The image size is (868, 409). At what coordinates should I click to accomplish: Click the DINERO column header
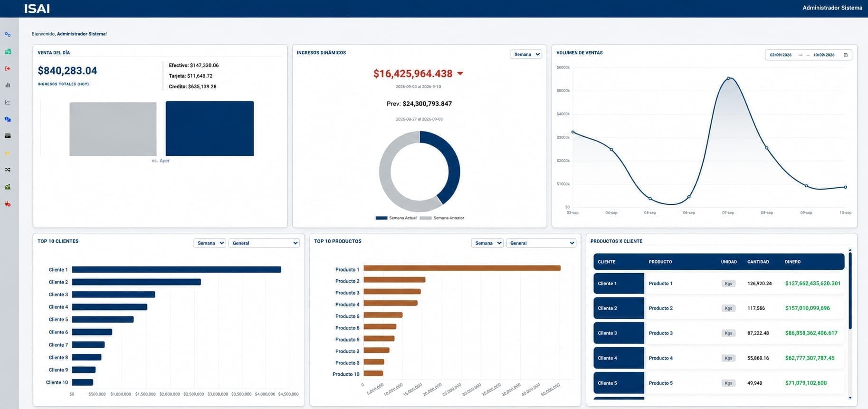pyautogui.click(x=793, y=262)
